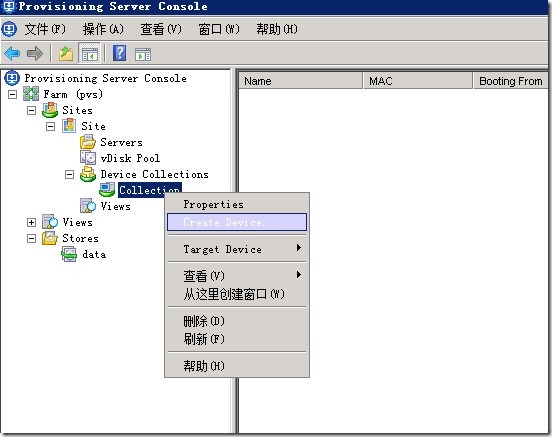Choose 刷新(F) in the context menu
This screenshot has height=437, width=552.
(237, 339)
